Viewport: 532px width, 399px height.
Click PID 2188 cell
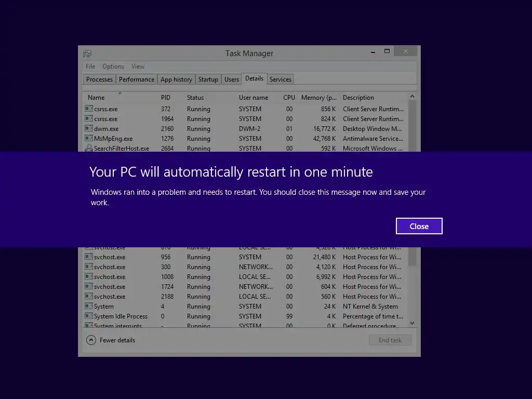tap(167, 297)
